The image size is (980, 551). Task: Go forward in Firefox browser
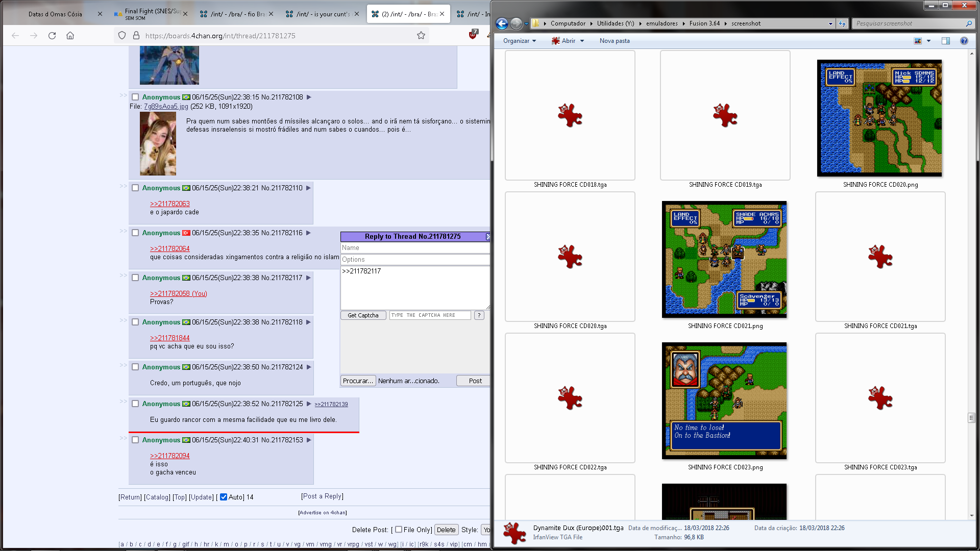tap(34, 36)
